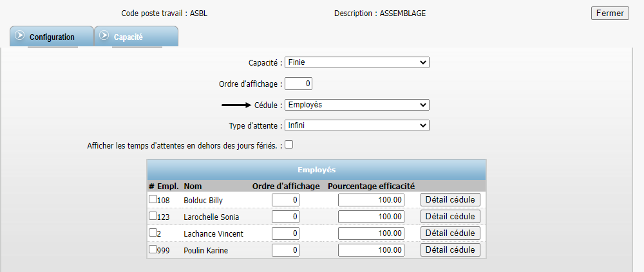Switch to the Configuration tab
Screen dimensions: 644x272
[52, 37]
